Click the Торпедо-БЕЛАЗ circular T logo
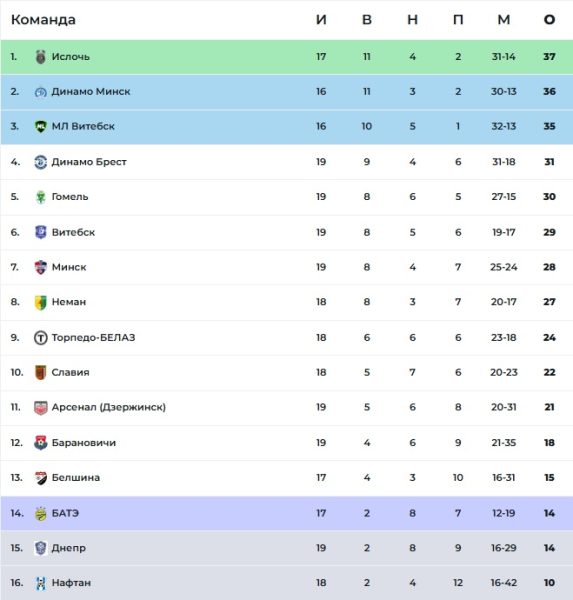The width and height of the screenshot is (573, 600). [41, 338]
